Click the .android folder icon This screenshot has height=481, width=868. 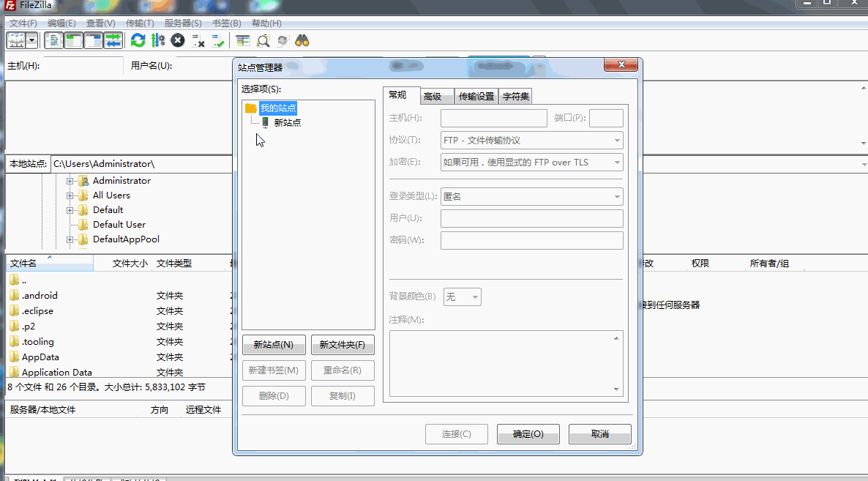15,295
